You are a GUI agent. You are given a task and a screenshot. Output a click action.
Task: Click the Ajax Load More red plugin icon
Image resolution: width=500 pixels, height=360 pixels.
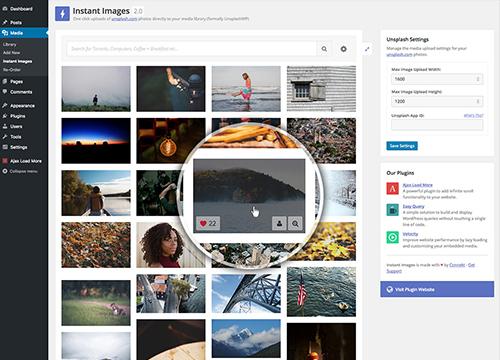(392, 188)
